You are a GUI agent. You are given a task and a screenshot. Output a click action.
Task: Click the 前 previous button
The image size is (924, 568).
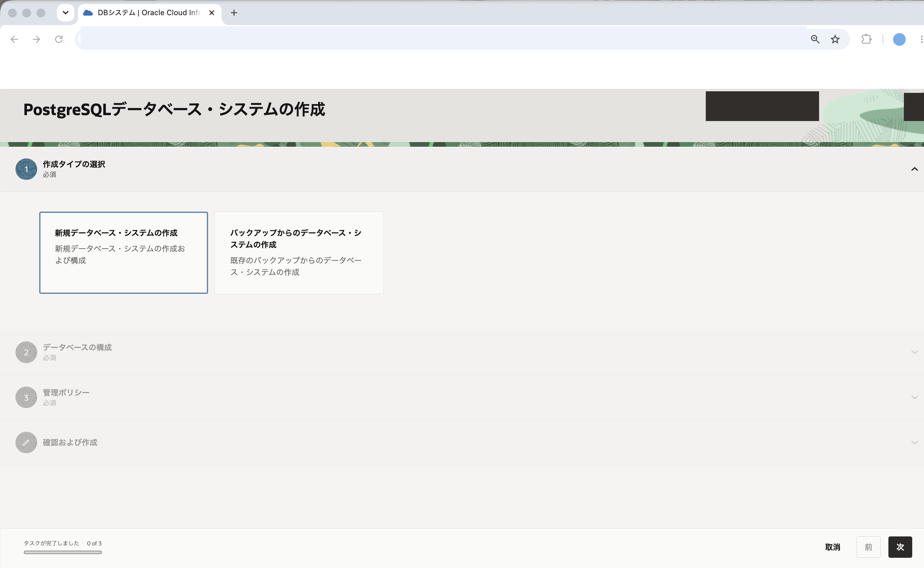coord(868,547)
